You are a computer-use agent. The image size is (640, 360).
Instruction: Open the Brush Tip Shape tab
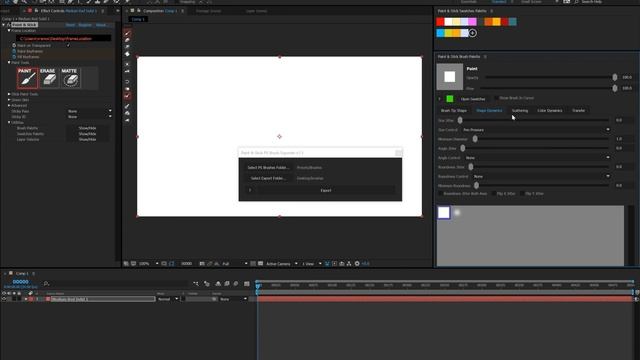[453, 111]
